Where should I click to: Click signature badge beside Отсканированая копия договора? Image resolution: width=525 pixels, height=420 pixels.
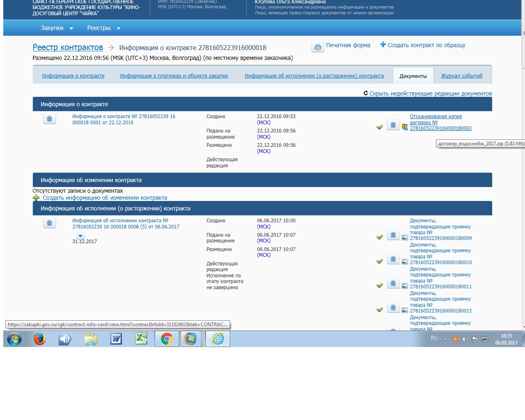click(393, 125)
